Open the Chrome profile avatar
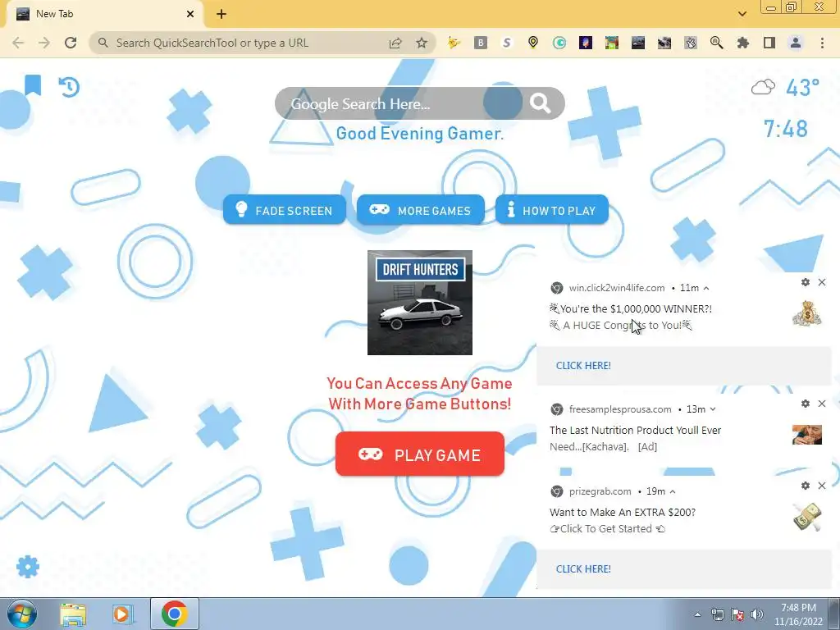This screenshot has width=840, height=630. (x=796, y=43)
